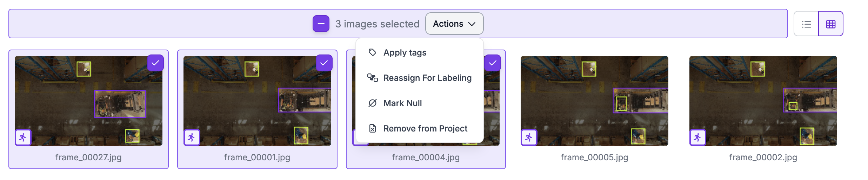Click running-figure icon on frame_00002.jpg
The height and width of the screenshot is (180, 868).
(x=697, y=137)
